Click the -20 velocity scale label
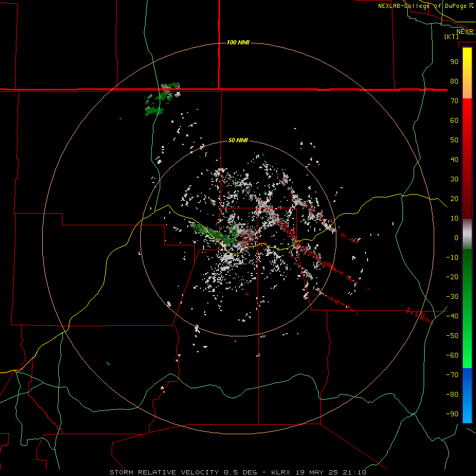This screenshot has width=476, height=476. click(x=452, y=277)
